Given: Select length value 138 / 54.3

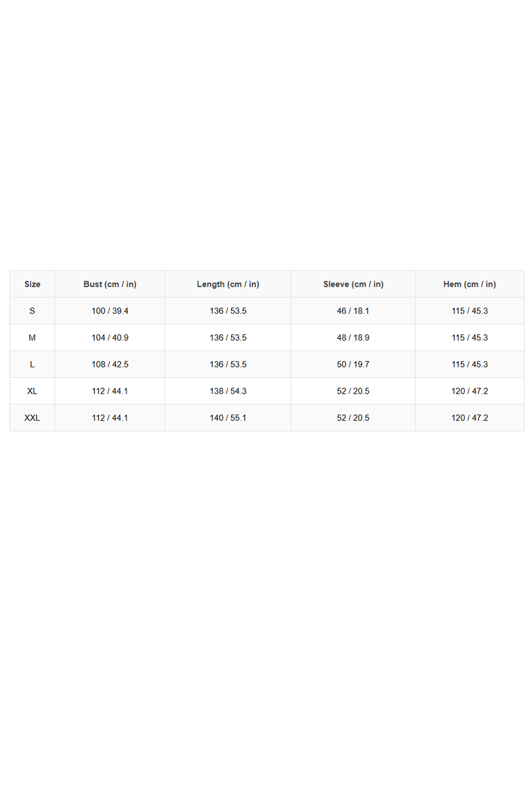Looking at the screenshot, I should tap(228, 391).
